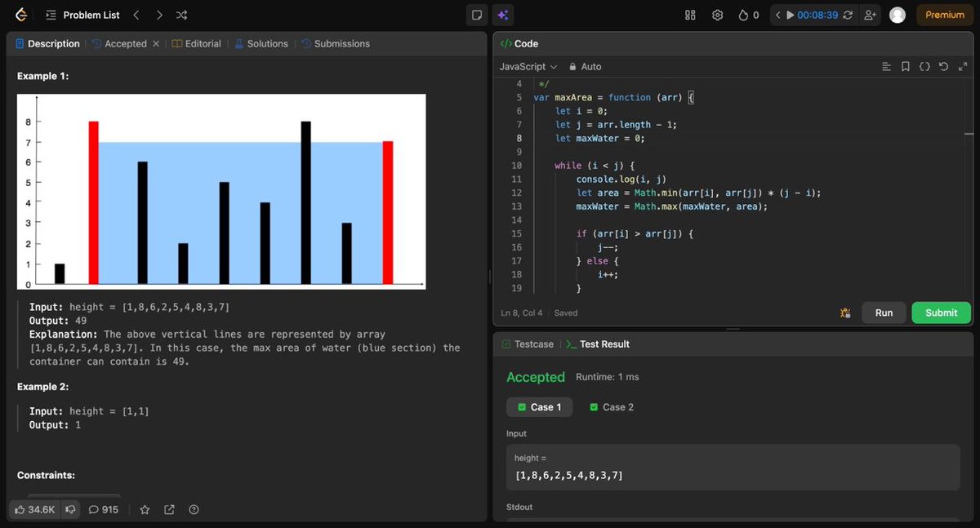Click the Constraints heading
980x528 pixels.
coord(46,475)
